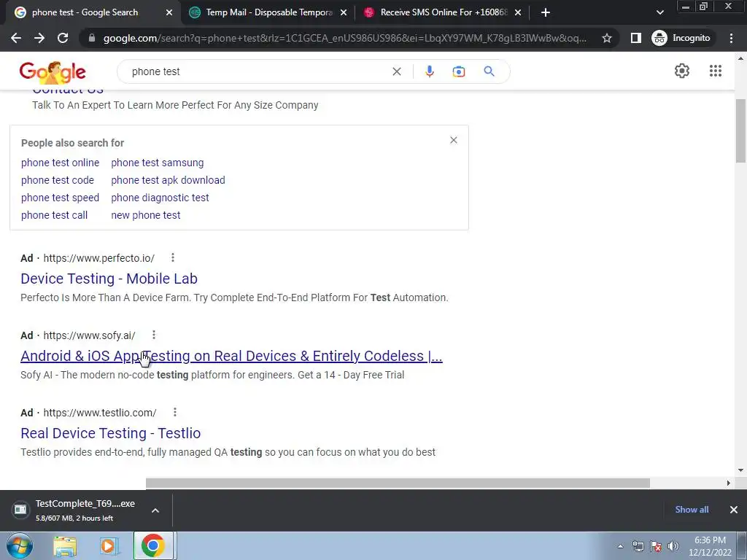Screen dimensions: 747x560
Task: Open the Incognito profile indicator
Action: [682, 38]
